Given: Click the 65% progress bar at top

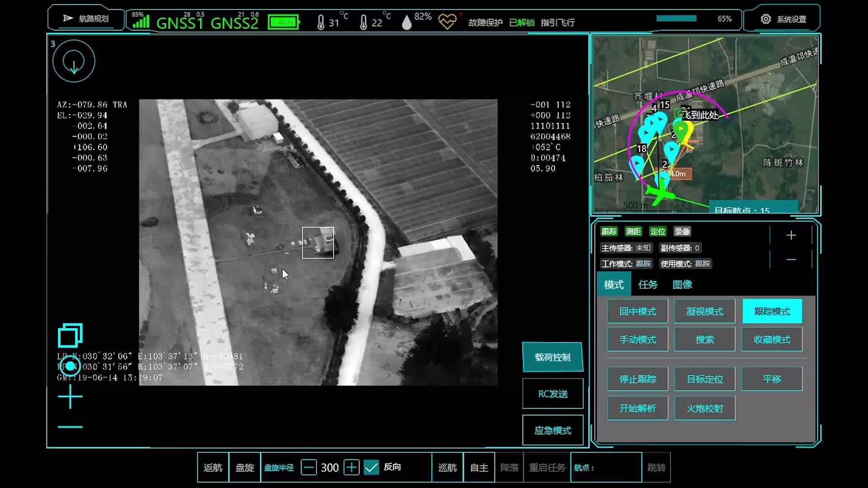Looking at the screenshot, I should tap(676, 19).
